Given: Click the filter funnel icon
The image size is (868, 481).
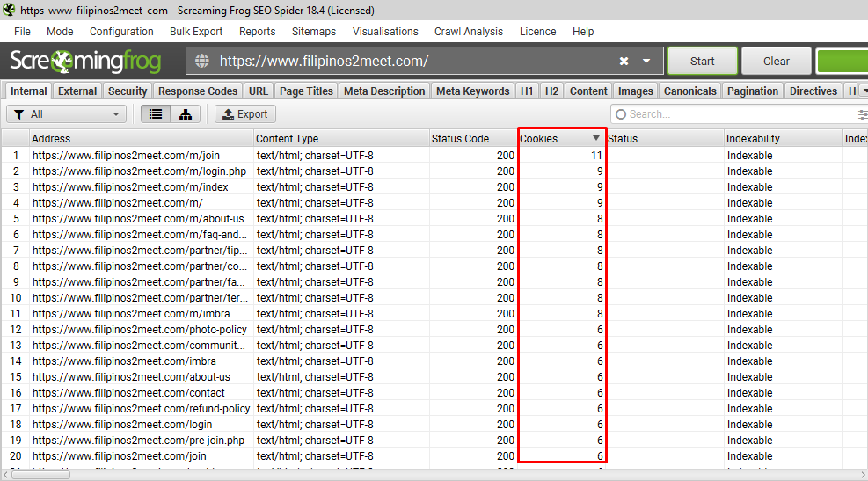Looking at the screenshot, I should (18, 114).
